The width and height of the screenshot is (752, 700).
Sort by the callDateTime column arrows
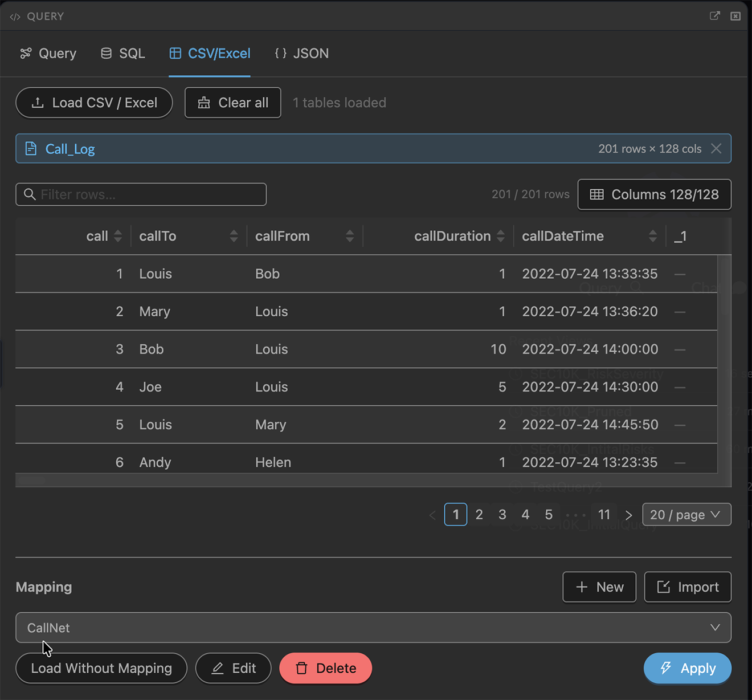[x=653, y=236]
